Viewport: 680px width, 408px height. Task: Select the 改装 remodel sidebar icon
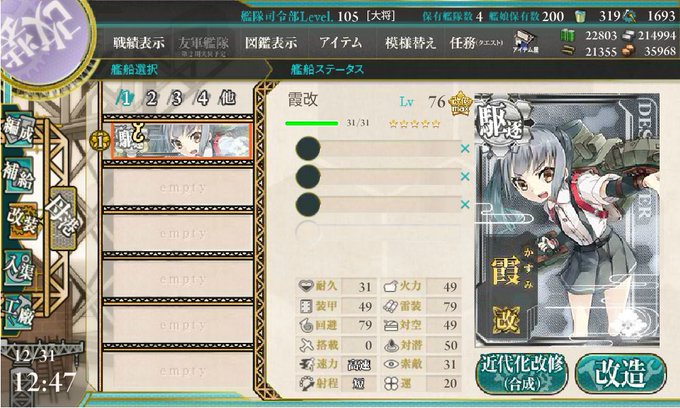pos(23,222)
